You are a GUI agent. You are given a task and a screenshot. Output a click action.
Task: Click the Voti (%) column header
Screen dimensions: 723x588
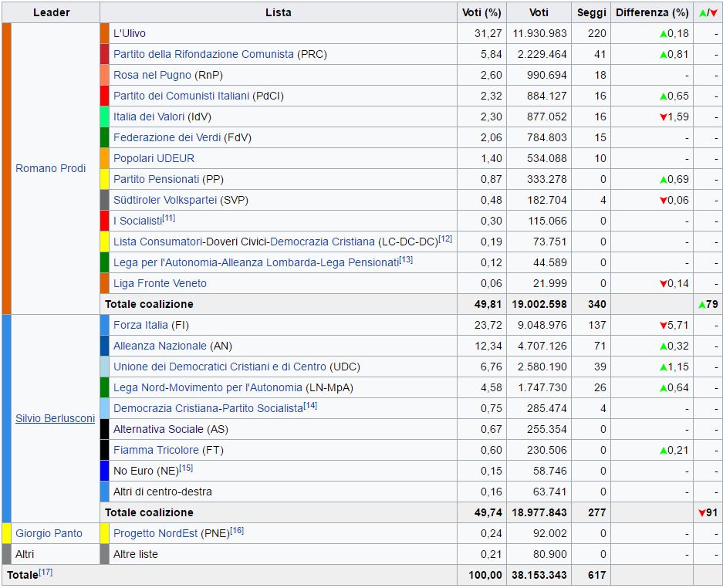pos(481,12)
